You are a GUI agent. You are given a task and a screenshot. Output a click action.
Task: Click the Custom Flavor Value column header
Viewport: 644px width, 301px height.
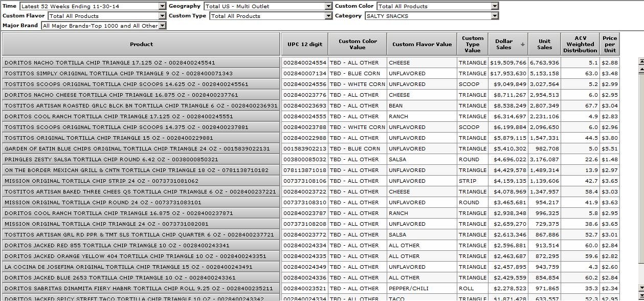click(421, 45)
